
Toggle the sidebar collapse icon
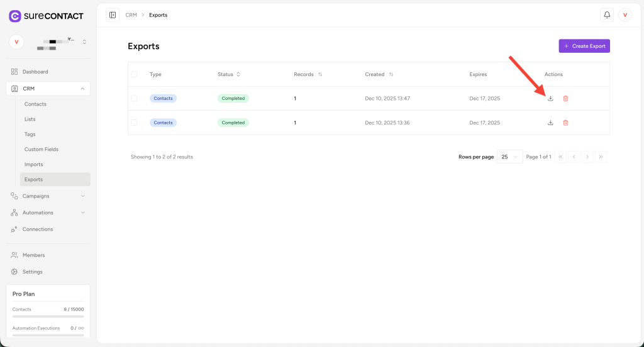click(113, 14)
